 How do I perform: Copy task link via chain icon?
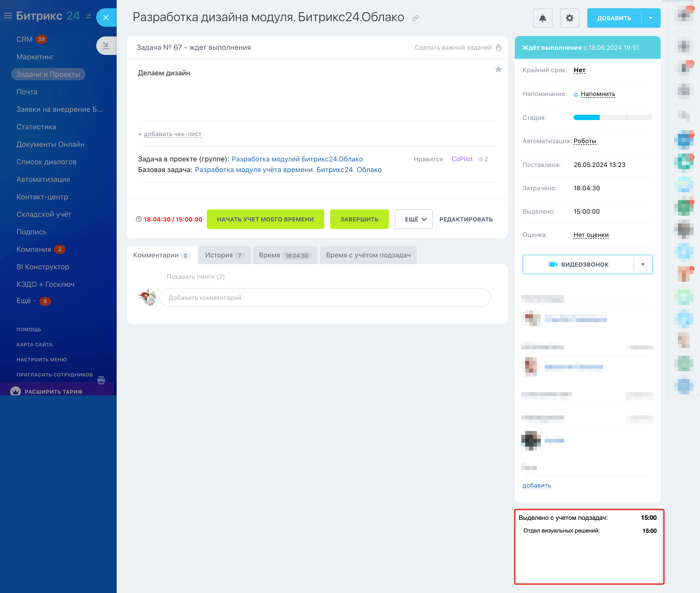pos(416,18)
